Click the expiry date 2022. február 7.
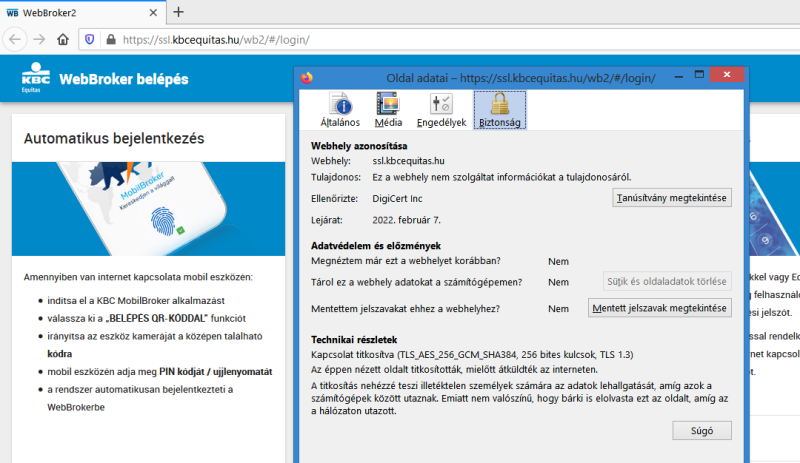Viewport: 800px width, 463px height. (x=406, y=220)
